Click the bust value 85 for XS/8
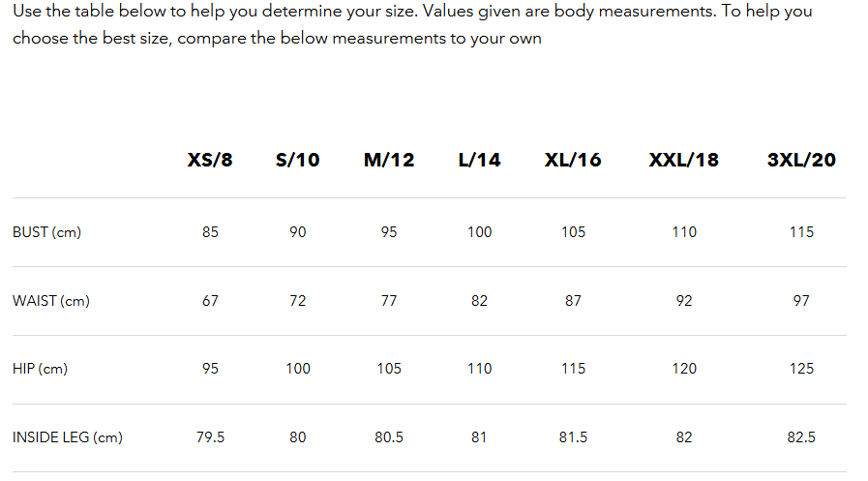This screenshot has width=868, height=481. 210,232
